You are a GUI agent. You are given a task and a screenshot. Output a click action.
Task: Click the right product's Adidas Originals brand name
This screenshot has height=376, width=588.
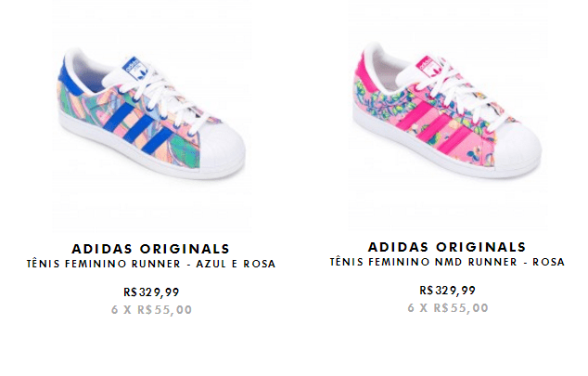(447, 247)
